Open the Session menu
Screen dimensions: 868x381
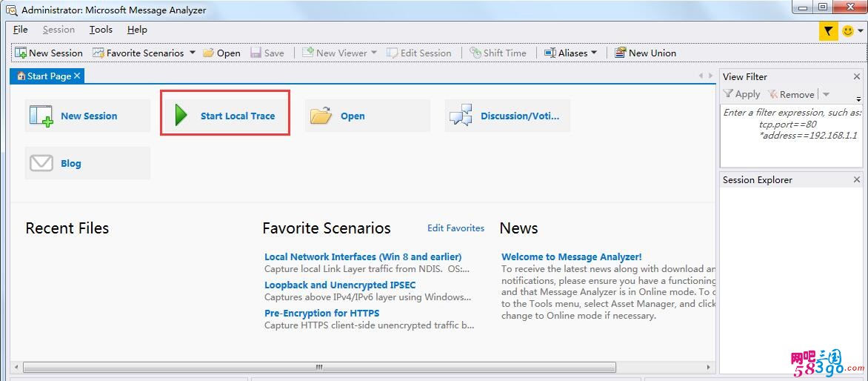click(x=59, y=30)
